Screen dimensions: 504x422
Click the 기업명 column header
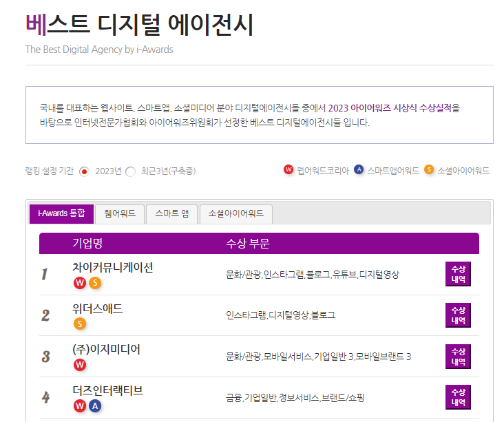(x=87, y=243)
